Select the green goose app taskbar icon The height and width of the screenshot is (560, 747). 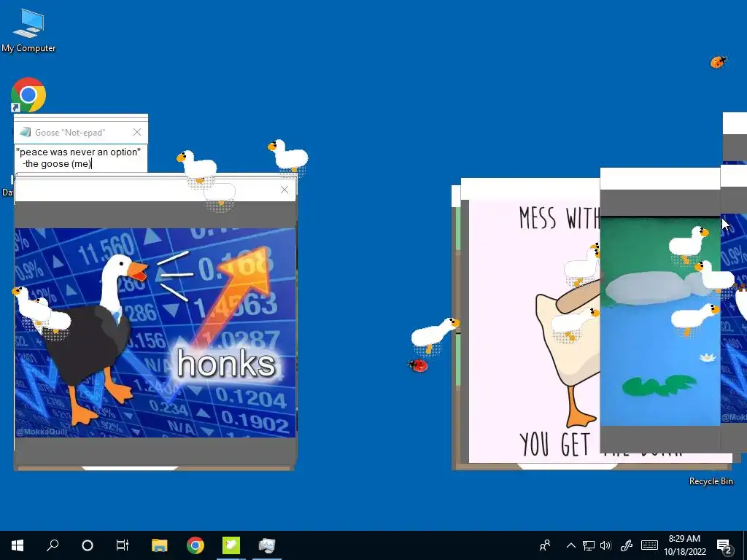point(231,545)
